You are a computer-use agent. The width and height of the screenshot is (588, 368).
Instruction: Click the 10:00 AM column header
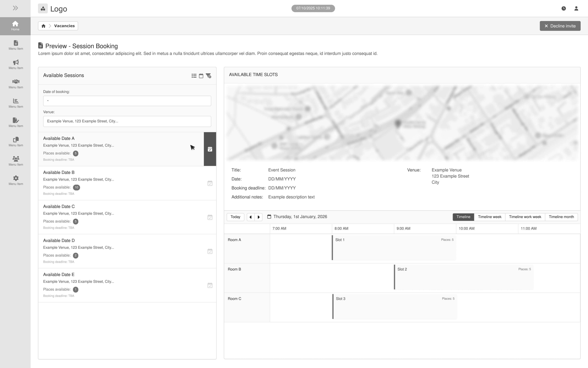tap(487, 228)
